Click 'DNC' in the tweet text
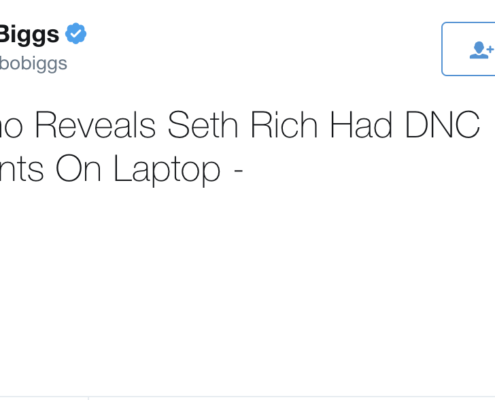The height and width of the screenshot is (400, 495). coord(442,125)
